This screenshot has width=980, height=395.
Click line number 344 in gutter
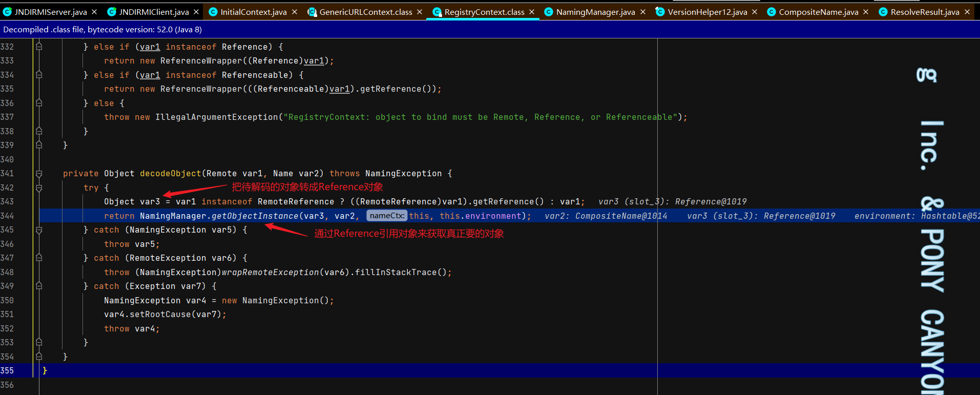click(7, 216)
